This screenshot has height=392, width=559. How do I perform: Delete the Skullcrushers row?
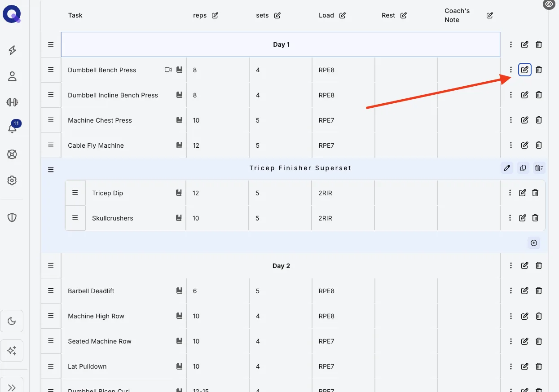[x=535, y=218]
